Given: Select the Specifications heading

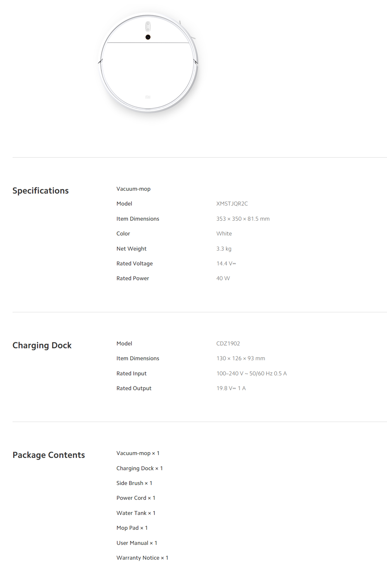Looking at the screenshot, I should click(41, 190).
